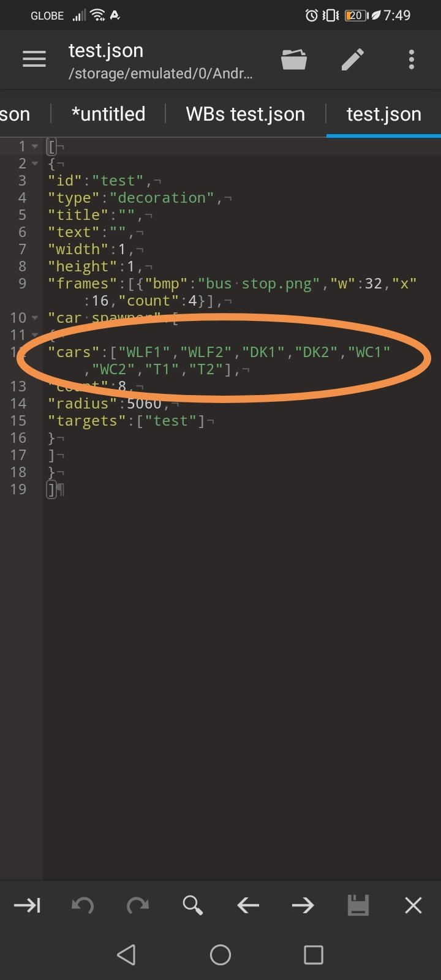This screenshot has width=441, height=980.
Task: Collapse the fold arrow on line 2
Action: tap(35, 164)
